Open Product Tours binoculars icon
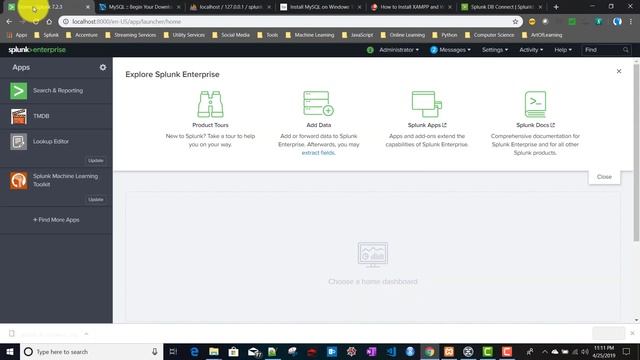Viewport: 640px width, 360px height. tap(210, 104)
